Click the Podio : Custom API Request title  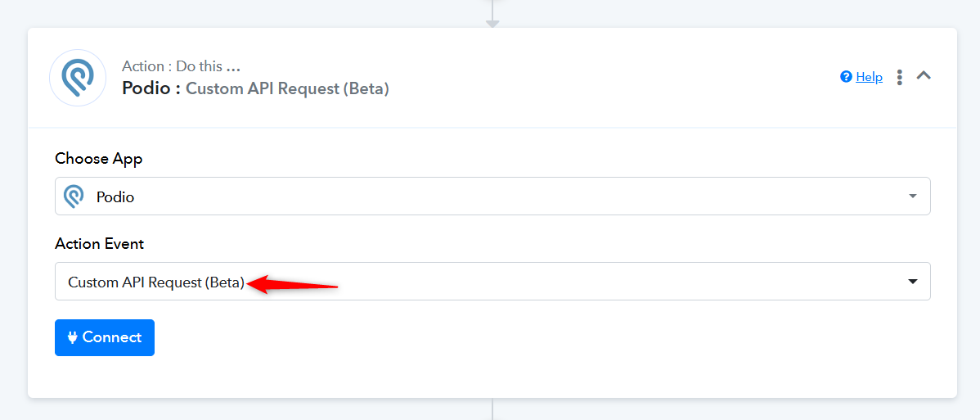pyautogui.click(x=255, y=89)
